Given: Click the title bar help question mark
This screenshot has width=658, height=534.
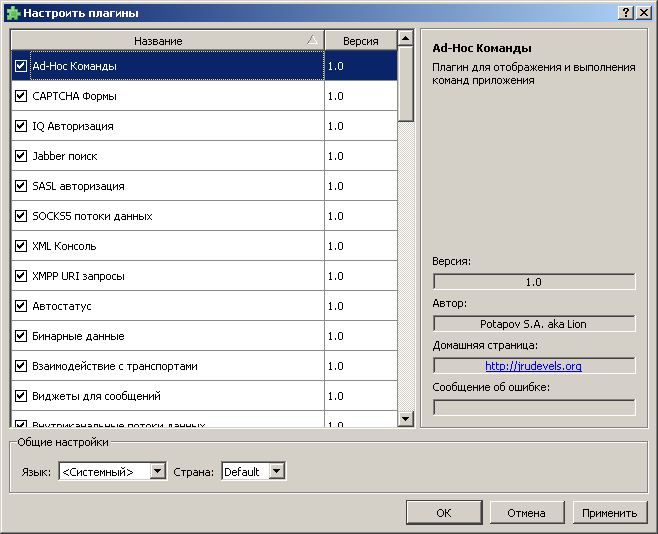Looking at the screenshot, I should (x=626, y=13).
